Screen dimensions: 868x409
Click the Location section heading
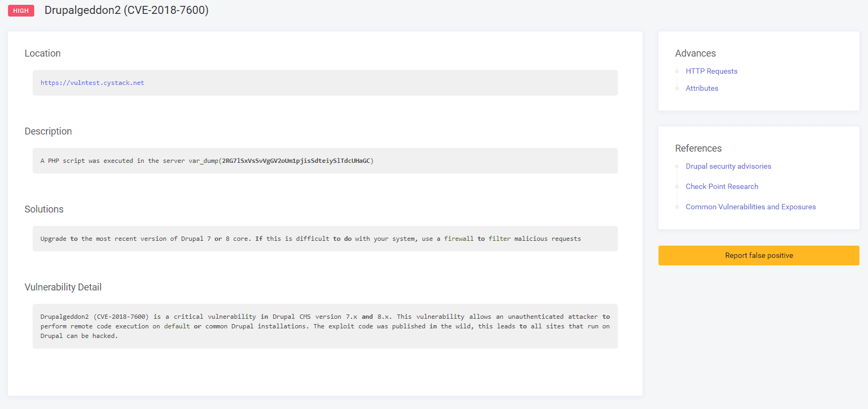[x=43, y=53]
